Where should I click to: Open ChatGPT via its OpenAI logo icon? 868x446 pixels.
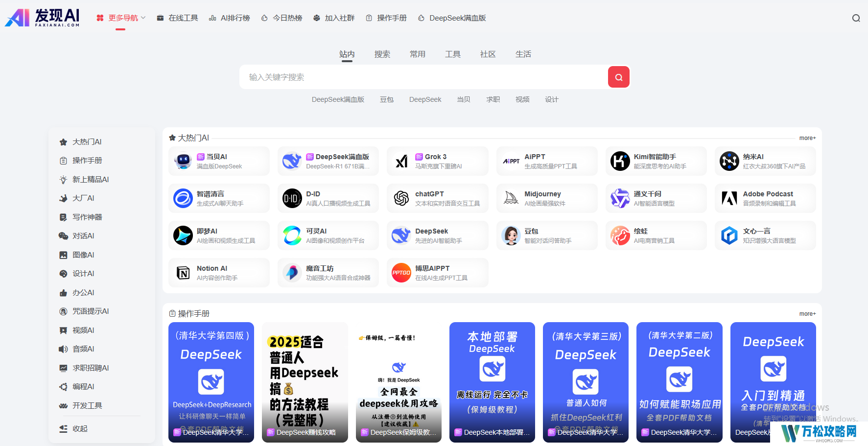[401, 198]
